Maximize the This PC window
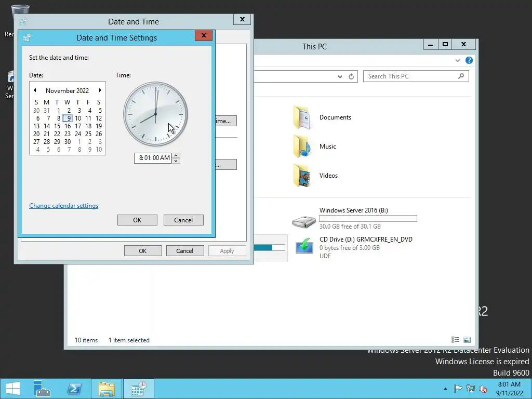The image size is (532, 399). 445,45
